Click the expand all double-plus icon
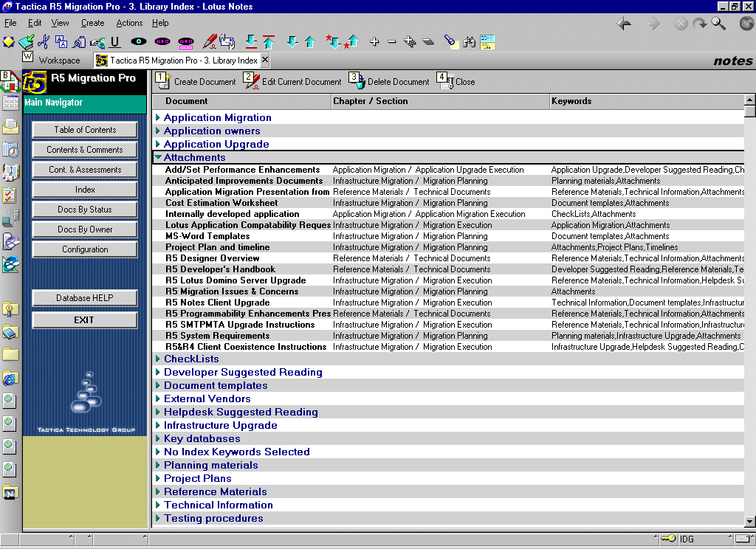This screenshot has width=756, height=549. 410,42
